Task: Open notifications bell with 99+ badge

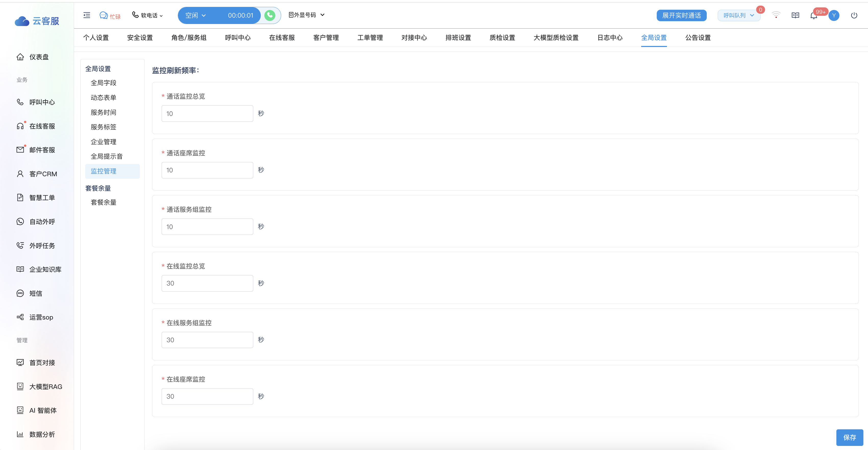Action: point(814,16)
